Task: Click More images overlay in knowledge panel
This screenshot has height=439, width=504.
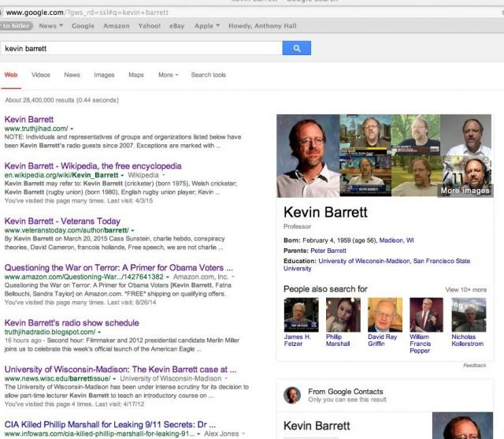Action: coord(465,191)
